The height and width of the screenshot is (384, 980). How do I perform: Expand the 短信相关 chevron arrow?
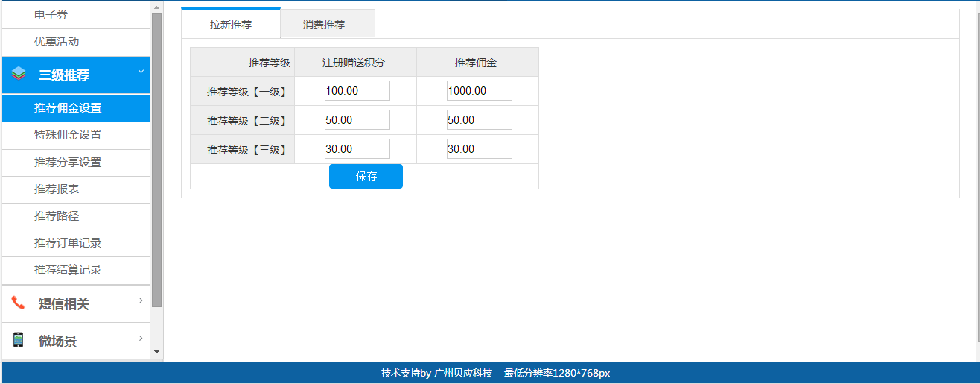coord(141,300)
